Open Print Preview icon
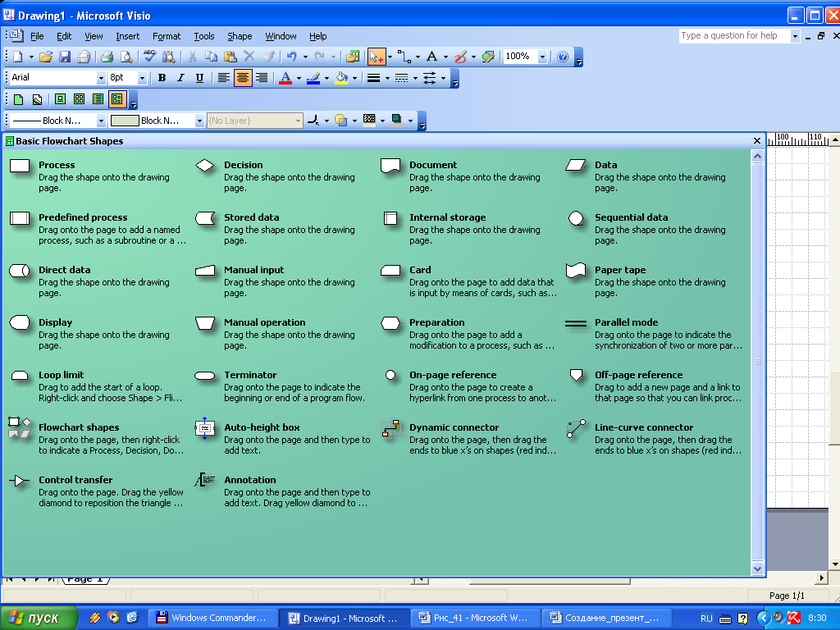 126,57
